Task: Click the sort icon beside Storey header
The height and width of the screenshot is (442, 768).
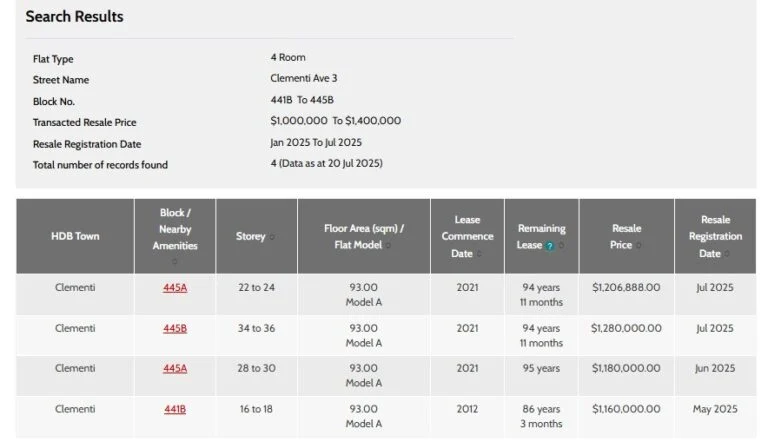Action: coord(272,237)
